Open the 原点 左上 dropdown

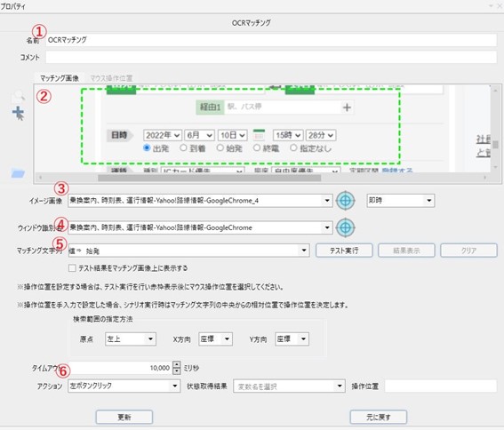coord(150,339)
